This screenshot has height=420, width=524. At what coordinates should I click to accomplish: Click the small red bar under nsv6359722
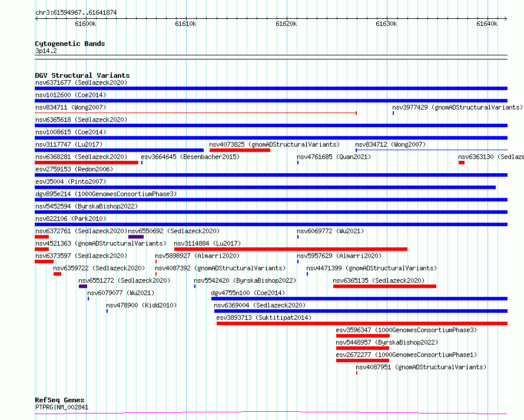[x=57, y=274]
